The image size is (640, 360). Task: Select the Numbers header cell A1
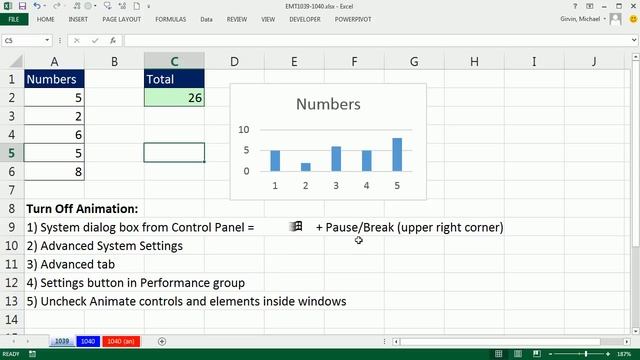[x=54, y=79]
